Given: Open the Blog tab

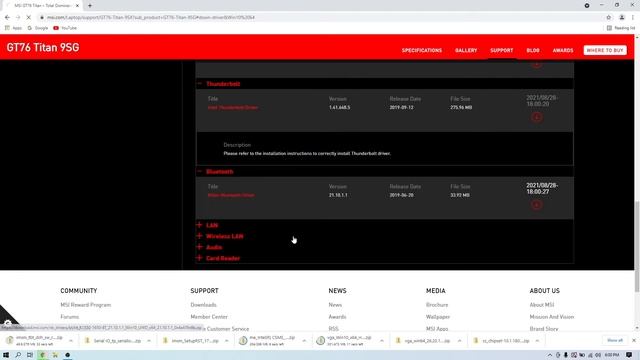Looking at the screenshot, I should point(533,50).
